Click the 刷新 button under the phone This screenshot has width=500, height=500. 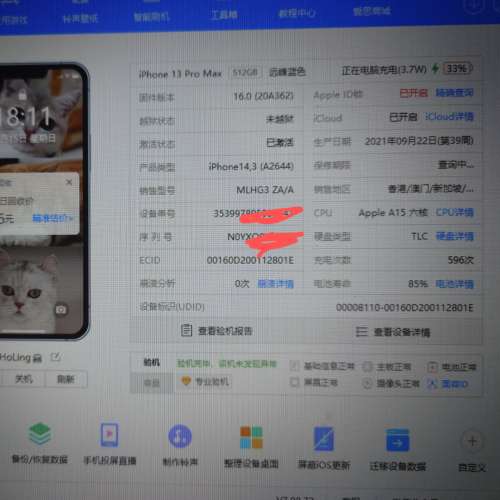pyautogui.click(x=66, y=379)
